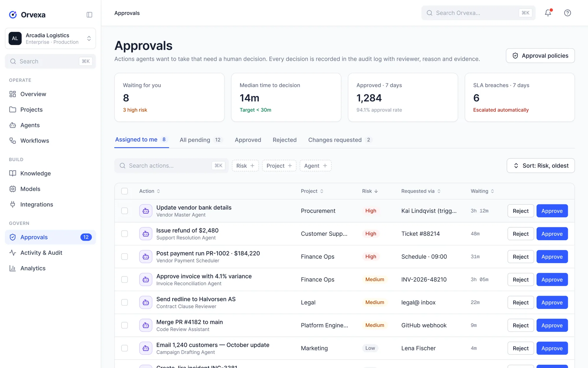The height and width of the screenshot is (368, 588).
Task: Check the Update vendor bank details row
Action: (x=125, y=211)
